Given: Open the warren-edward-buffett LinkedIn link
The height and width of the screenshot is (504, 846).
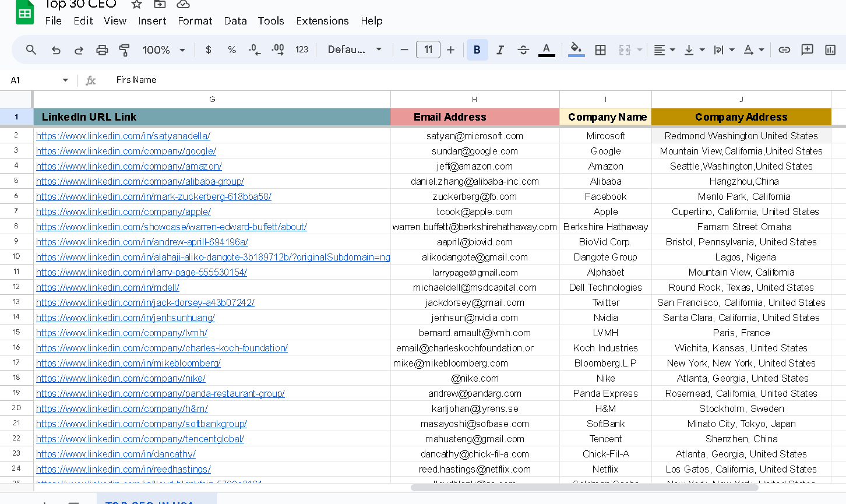Looking at the screenshot, I should pyautogui.click(x=171, y=227).
